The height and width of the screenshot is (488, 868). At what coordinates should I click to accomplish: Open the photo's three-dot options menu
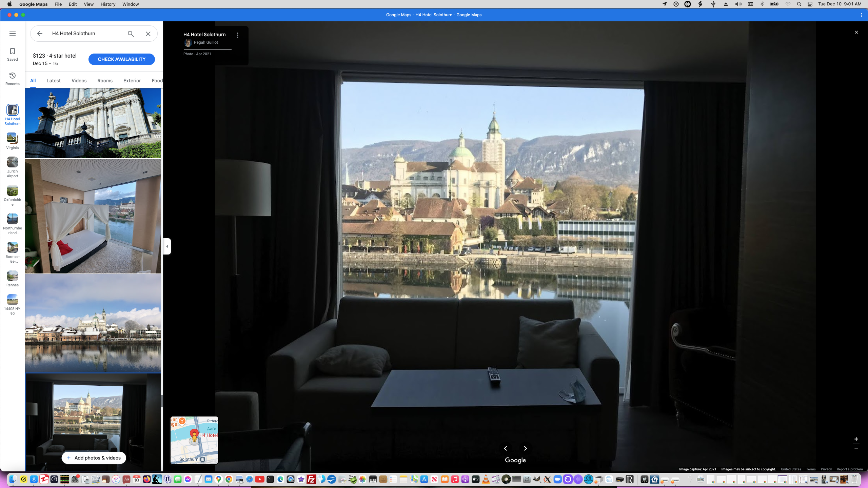coord(237,35)
